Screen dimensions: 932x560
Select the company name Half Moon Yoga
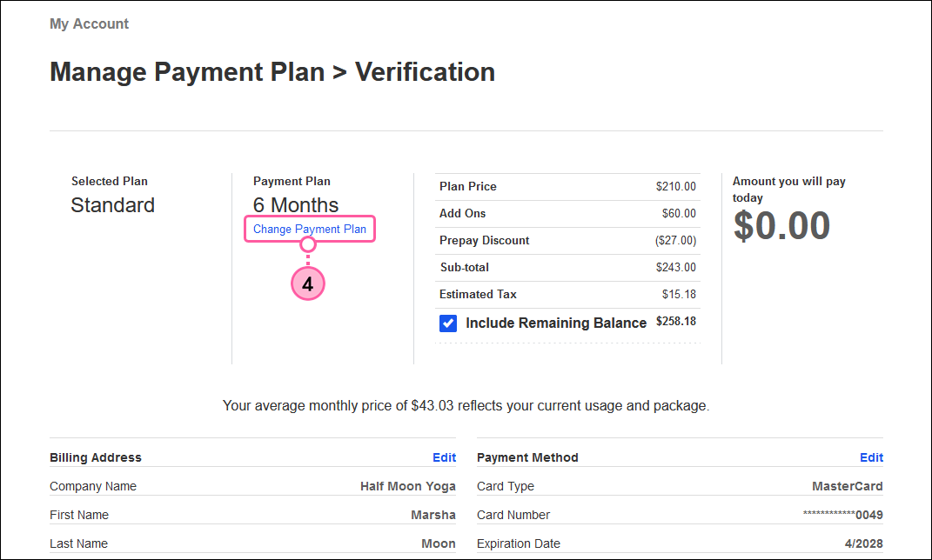pos(408,486)
